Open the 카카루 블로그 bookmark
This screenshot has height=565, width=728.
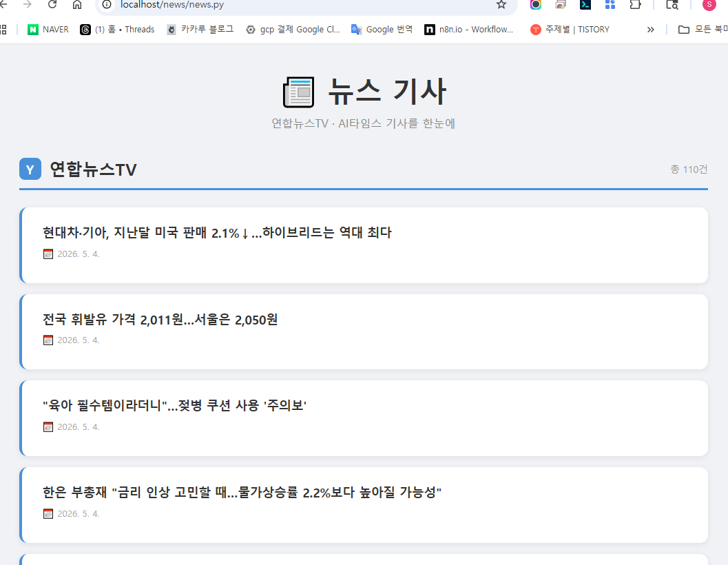tap(200, 29)
